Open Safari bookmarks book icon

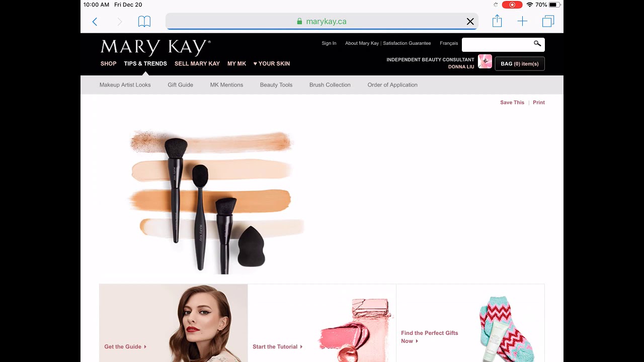144,21
